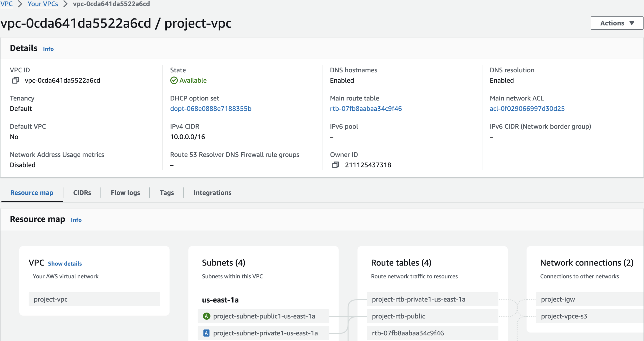Switch to the CIDRs tab

[x=82, y=193]
